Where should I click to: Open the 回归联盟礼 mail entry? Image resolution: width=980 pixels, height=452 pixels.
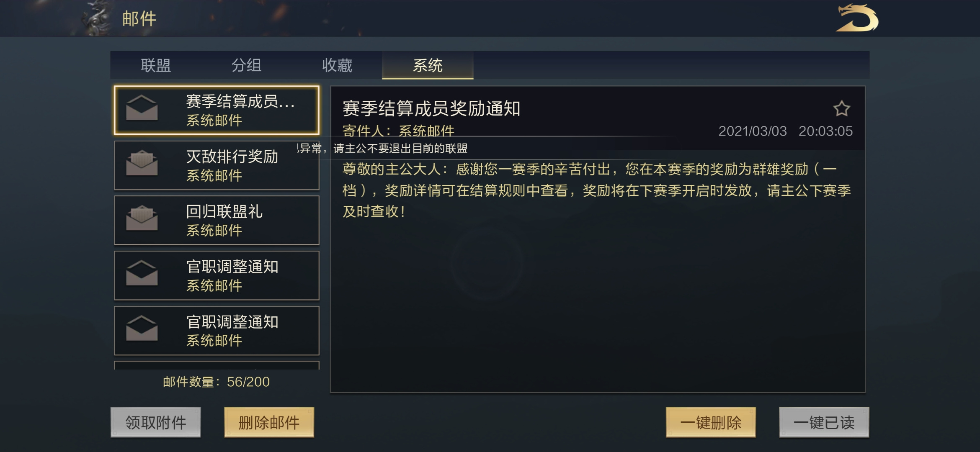[217, 220]
